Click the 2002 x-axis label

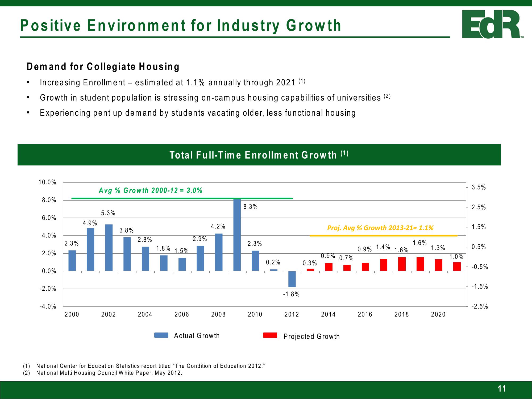coord(109,314)
